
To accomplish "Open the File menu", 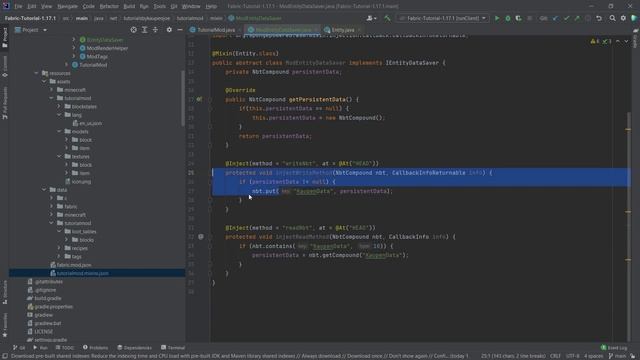I will 18,7.
